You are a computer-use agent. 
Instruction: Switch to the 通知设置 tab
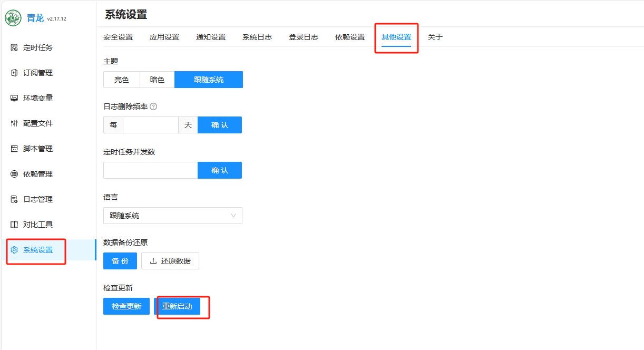coord(211,37)
